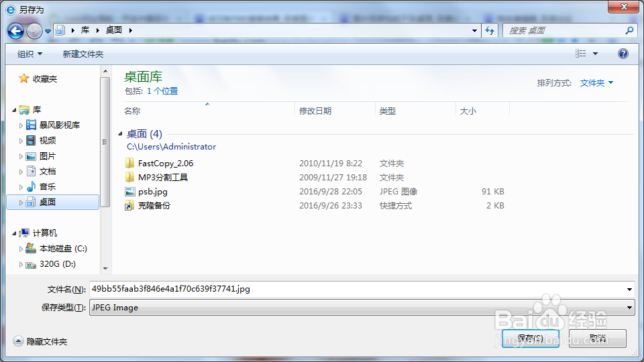Click the C:\Users\Administrator path text
This screenshot has height=362, width=644.
pyautogui.click(x=171, y=147)
